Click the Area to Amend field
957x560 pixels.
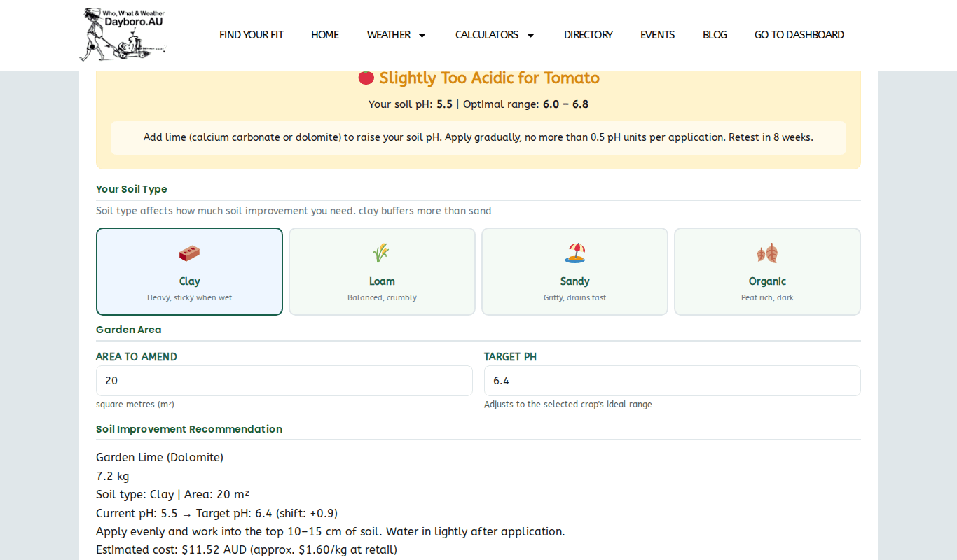pyautogui.click(x=284, y=381)
